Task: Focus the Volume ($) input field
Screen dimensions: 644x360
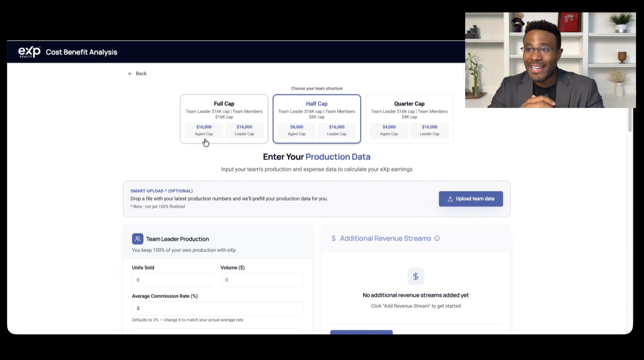Action: [x=262, y=280]
